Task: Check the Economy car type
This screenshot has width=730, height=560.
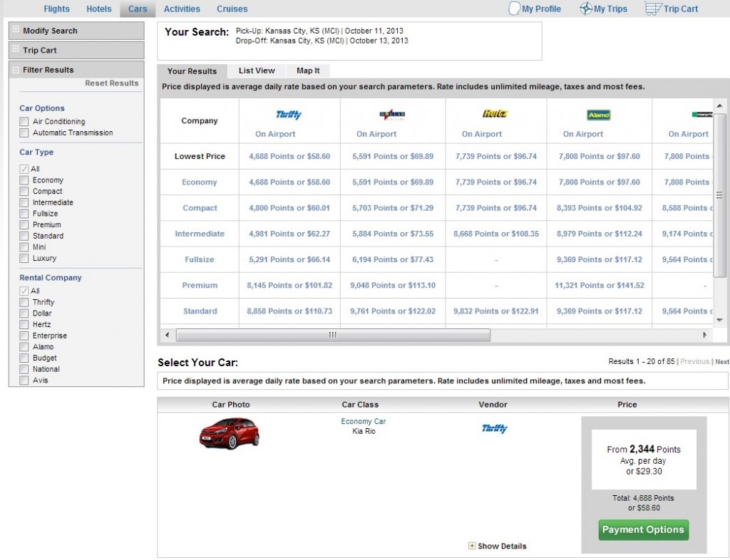Action: click(24, 180)
